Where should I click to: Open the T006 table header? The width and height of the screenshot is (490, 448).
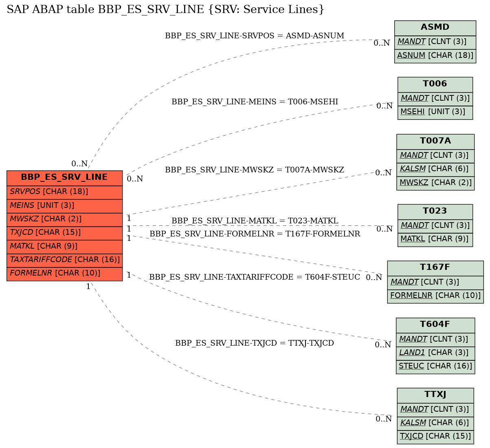(x=435, y=84)
